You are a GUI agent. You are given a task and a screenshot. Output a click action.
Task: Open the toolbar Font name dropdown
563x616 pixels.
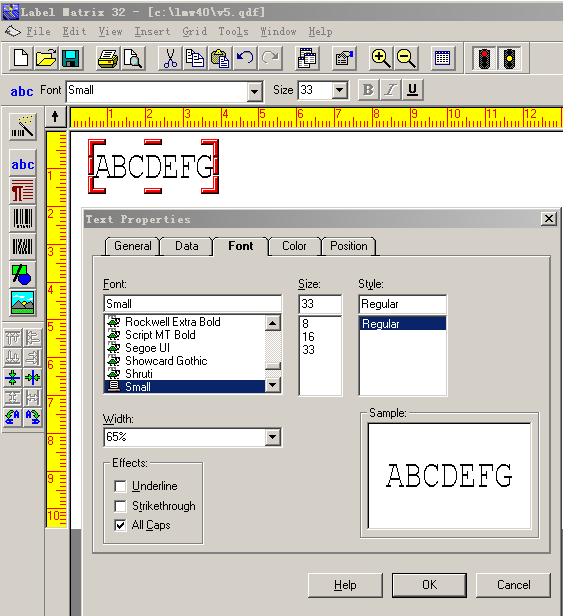pyautogui.click(x=255, y=92)
